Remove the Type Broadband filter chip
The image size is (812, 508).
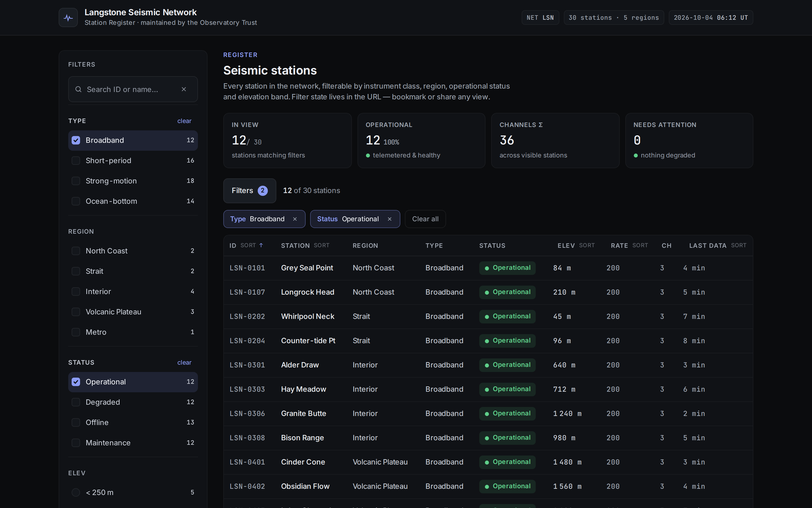point(295,219)
